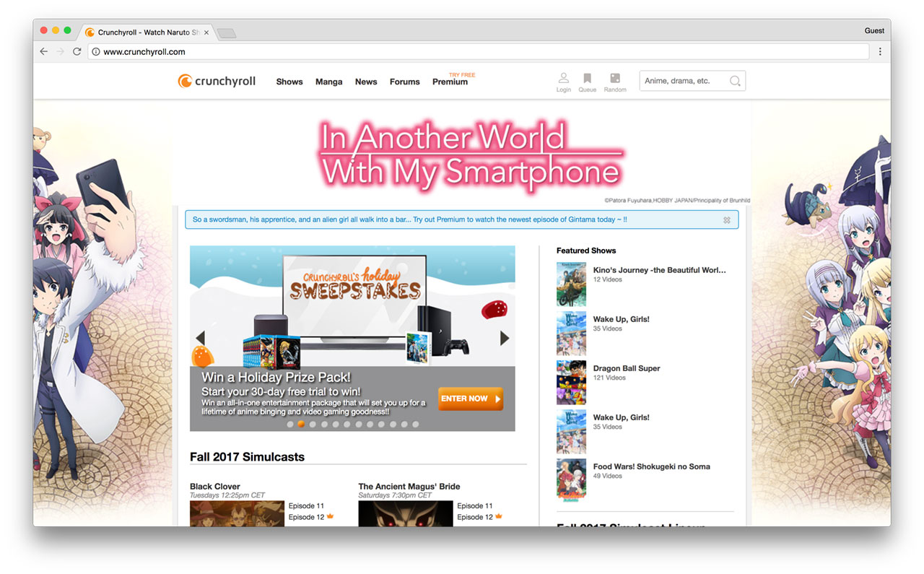Open Black Clover Episode 11
The height and width of the screenshot is (574, 924).
tap(307, 506)
